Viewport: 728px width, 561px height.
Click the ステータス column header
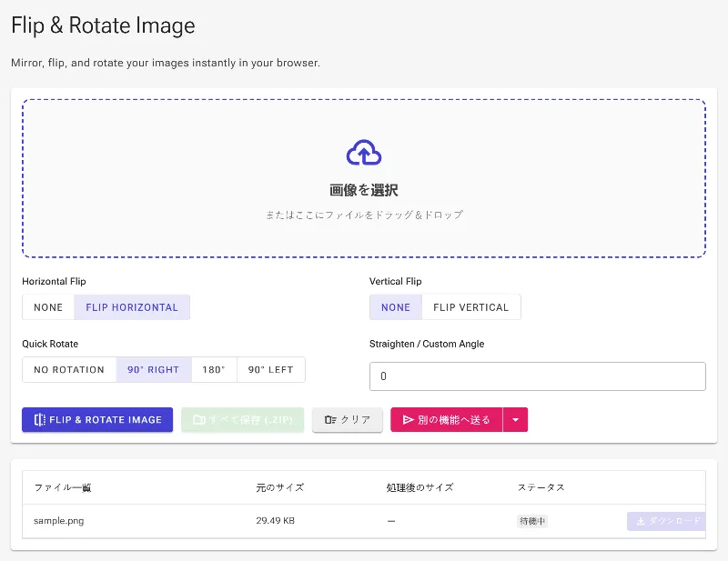tap(541, 487)
